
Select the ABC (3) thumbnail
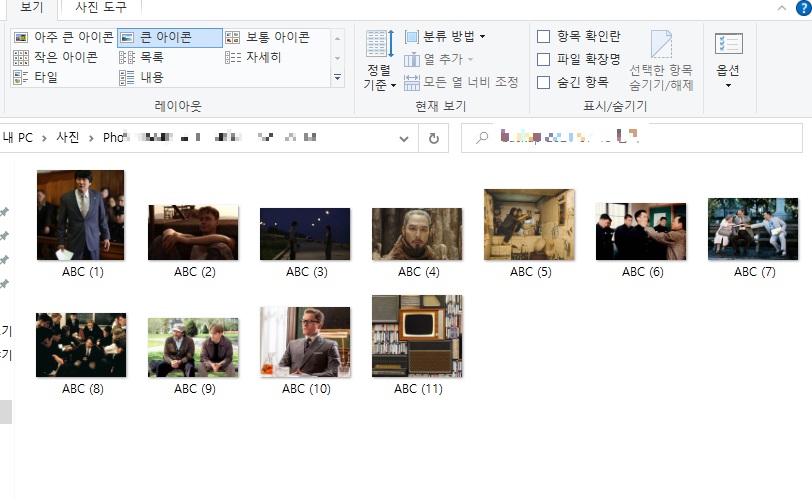[305, 234]
